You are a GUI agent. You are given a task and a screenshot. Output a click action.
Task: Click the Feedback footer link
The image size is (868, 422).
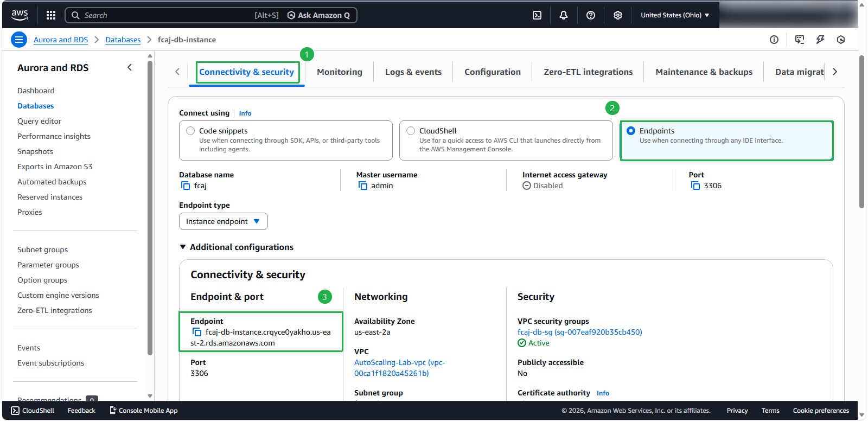[81, 411]
